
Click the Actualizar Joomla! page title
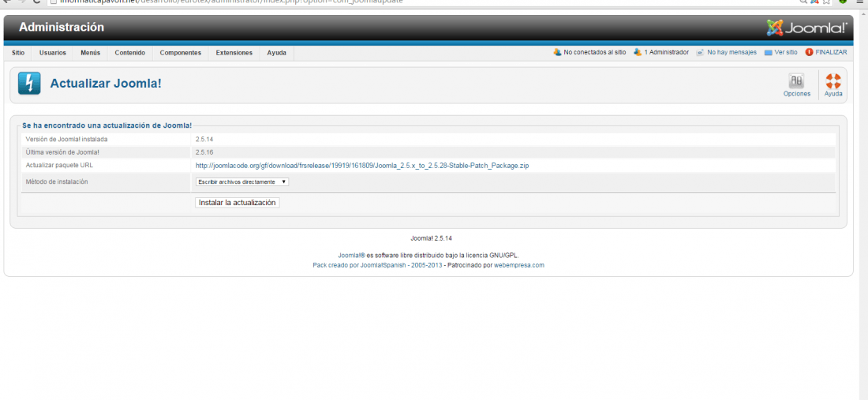pos(106,84)
